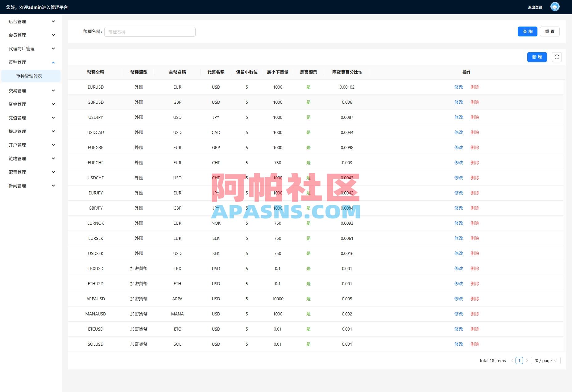The width and height of the screenshot is (572, 392).
Task: Expand the 资金管理 sidebar chevron
Action: pyautogui.click(x=53, y=104)
